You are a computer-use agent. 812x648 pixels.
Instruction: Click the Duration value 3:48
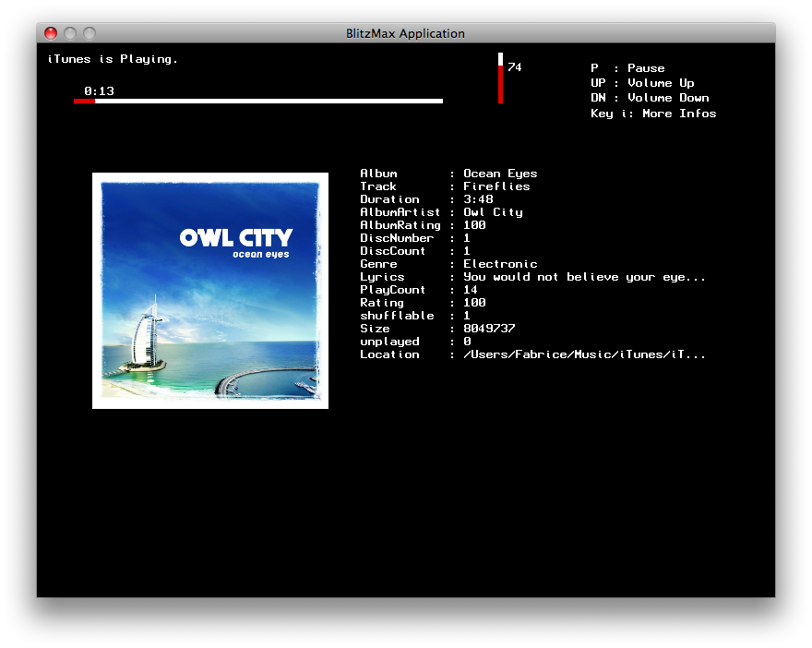point(478,199)
